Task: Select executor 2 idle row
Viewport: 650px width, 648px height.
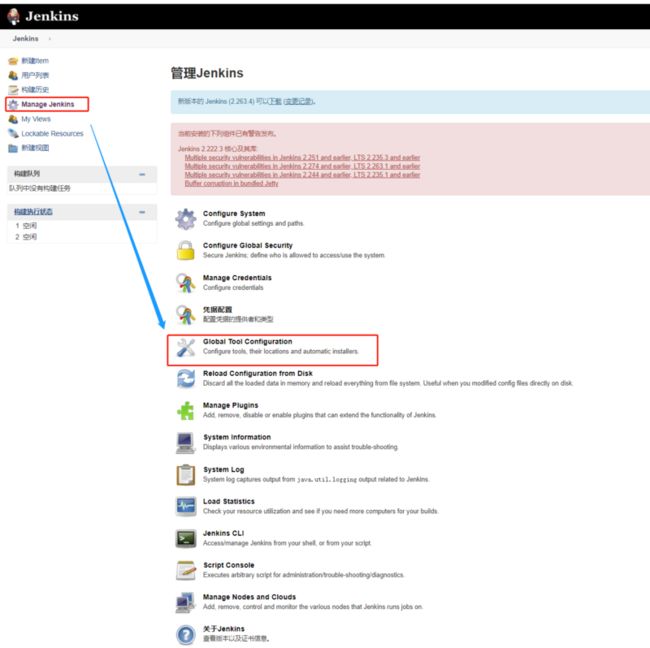Action: [x=82, y=237]
